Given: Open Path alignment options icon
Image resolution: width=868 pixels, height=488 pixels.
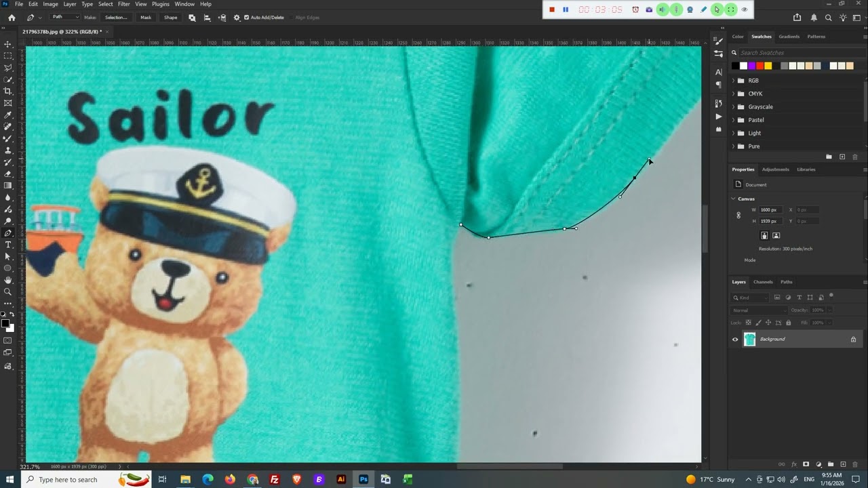Looking at the screenshot, I should (x=207, y=18).
